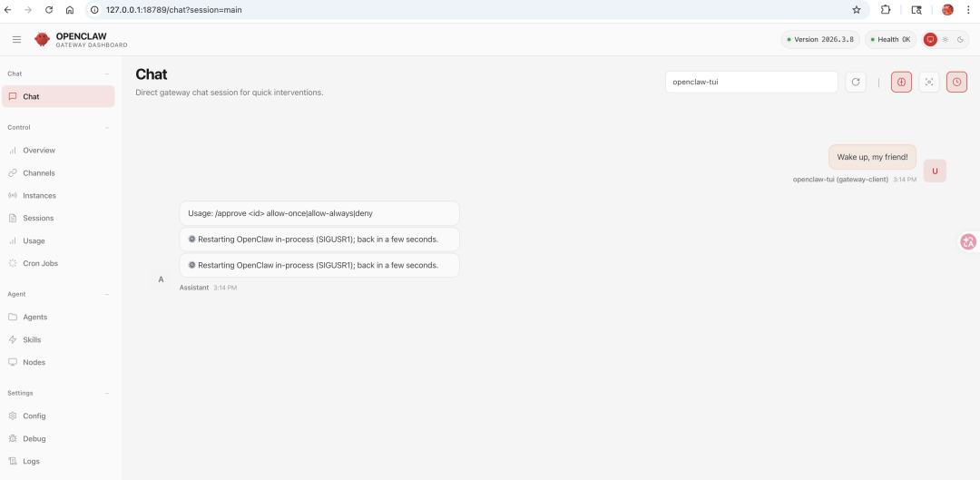
Task: Go back in browser
Action: [x=7, y=10]
